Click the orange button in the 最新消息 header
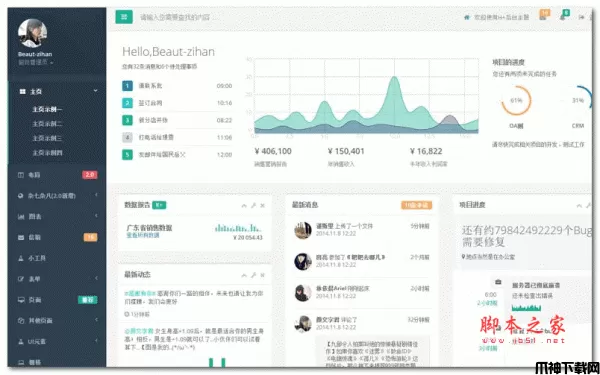This screenshot has width=600, height=375. coord(416,205)
